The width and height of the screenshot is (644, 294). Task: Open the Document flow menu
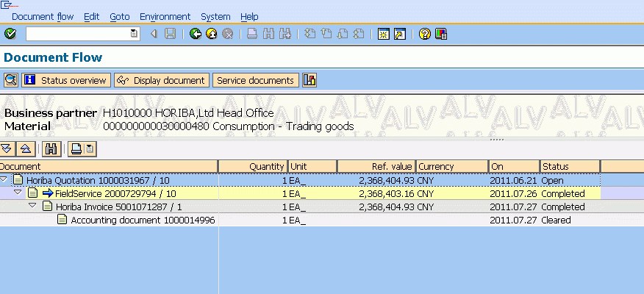(x=43, y=17)
